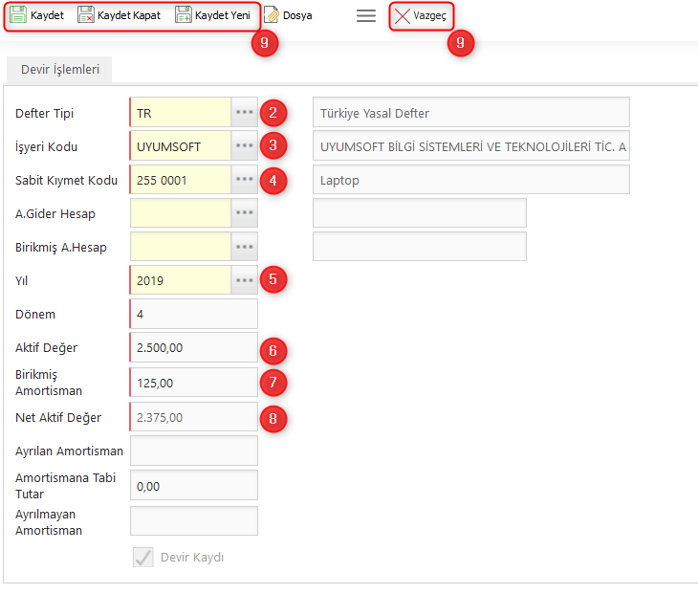The width and height of the screenshot is (698, 616).
Task: Open A.Gider Hesap lookup ellipsis button
Action: 245,213
